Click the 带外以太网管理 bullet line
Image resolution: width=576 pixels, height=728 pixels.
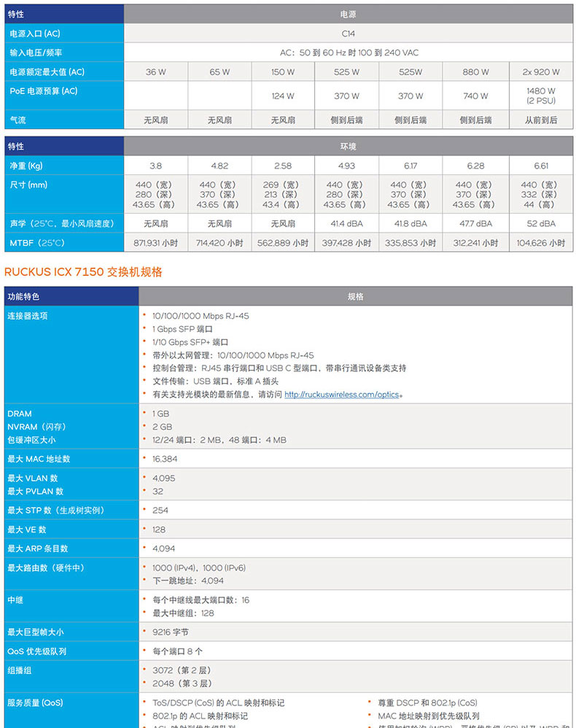(x=233, y=355)
